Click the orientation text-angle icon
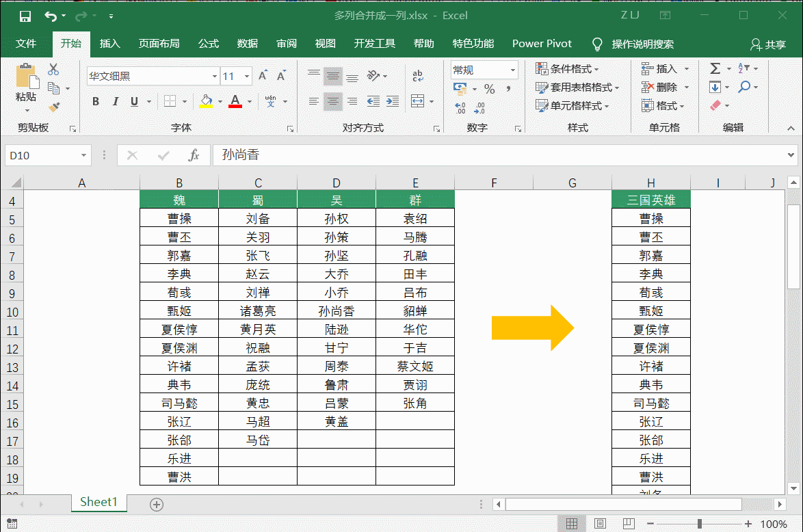Screen dimensions: 803x532 373,76
